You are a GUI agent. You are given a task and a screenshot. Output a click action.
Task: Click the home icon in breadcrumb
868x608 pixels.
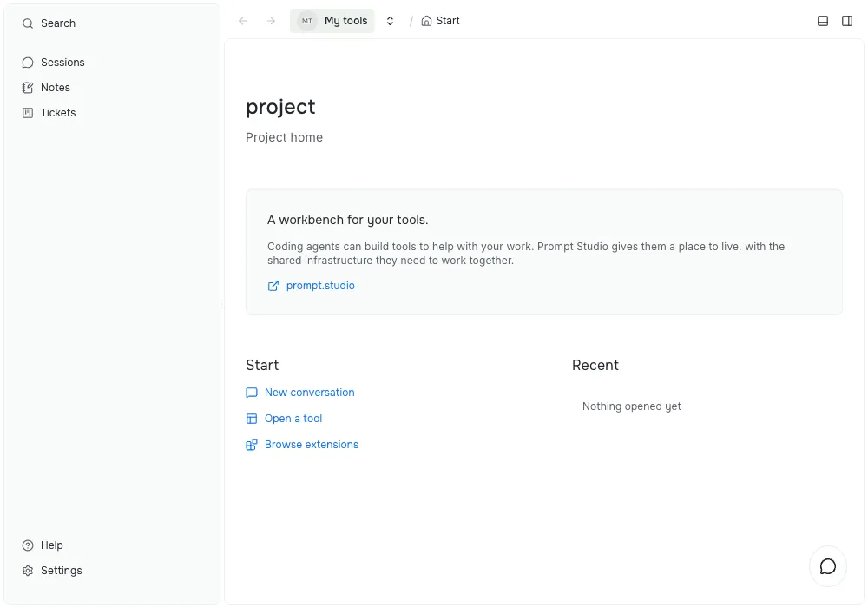tap(426, 21)
